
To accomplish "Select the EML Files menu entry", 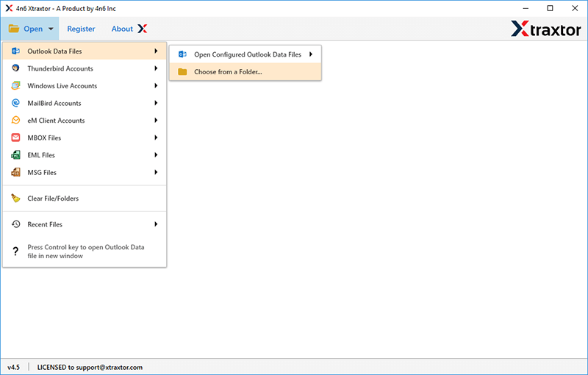I will [x=85, y=155].
